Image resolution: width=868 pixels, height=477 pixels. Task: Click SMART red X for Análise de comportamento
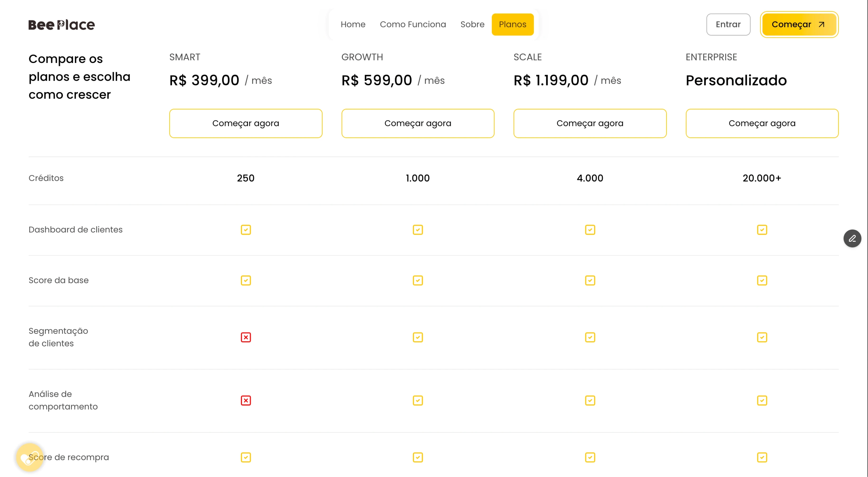click(246, 401)
